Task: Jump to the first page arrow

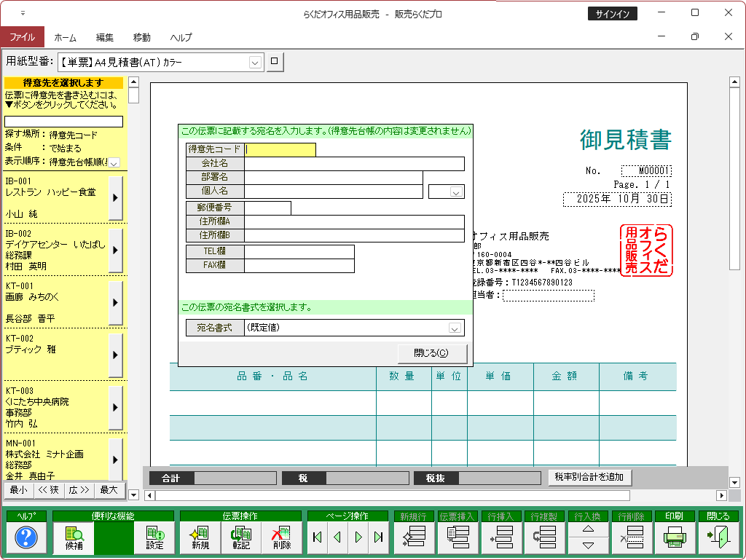Action: click(317, 537)
